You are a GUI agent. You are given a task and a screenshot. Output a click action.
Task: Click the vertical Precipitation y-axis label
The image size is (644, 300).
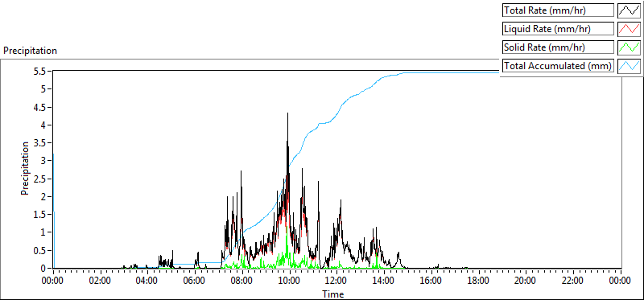pos(25,168)
